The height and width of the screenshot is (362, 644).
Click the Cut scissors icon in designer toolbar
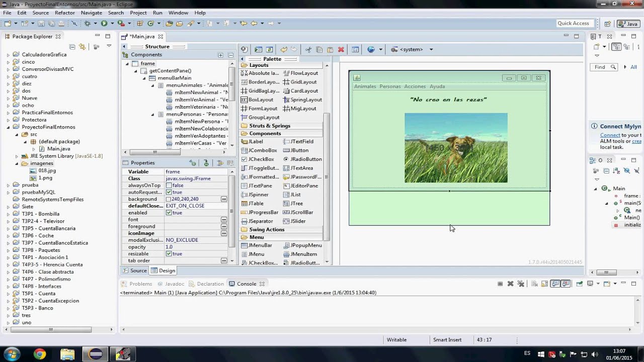[x=308, y=49]
